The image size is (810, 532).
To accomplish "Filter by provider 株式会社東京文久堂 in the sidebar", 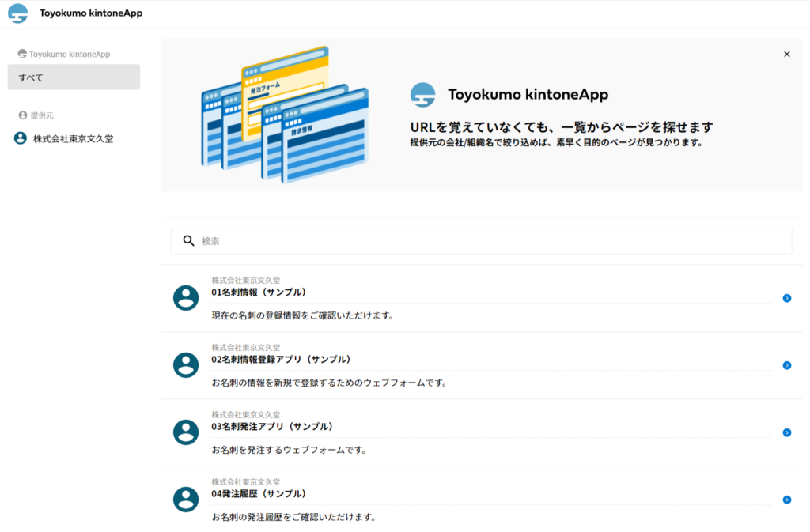I will click(74, 138).
